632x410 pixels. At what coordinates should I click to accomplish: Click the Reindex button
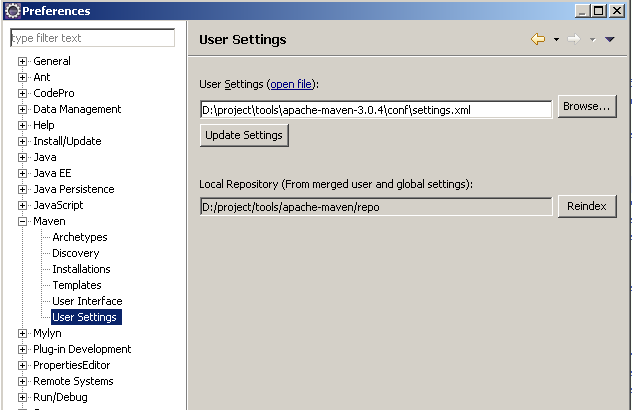point(587,206)
